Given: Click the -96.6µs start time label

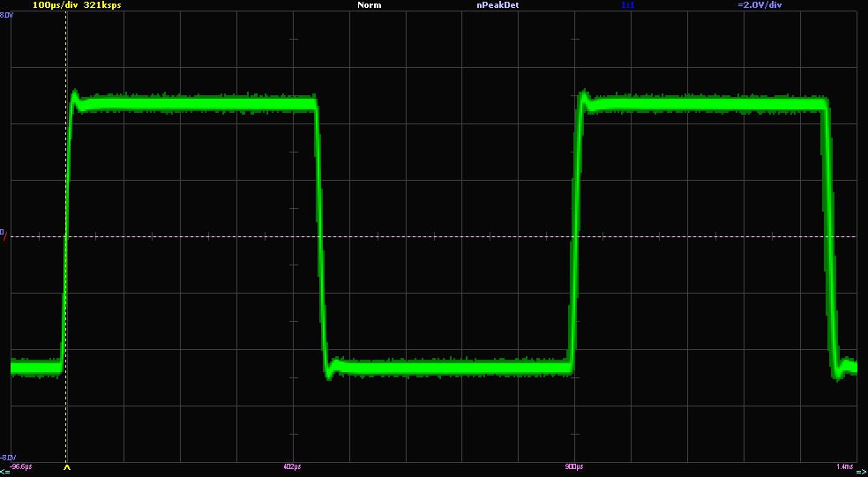Looking at the screenshot, I should [x=21, y=465].
